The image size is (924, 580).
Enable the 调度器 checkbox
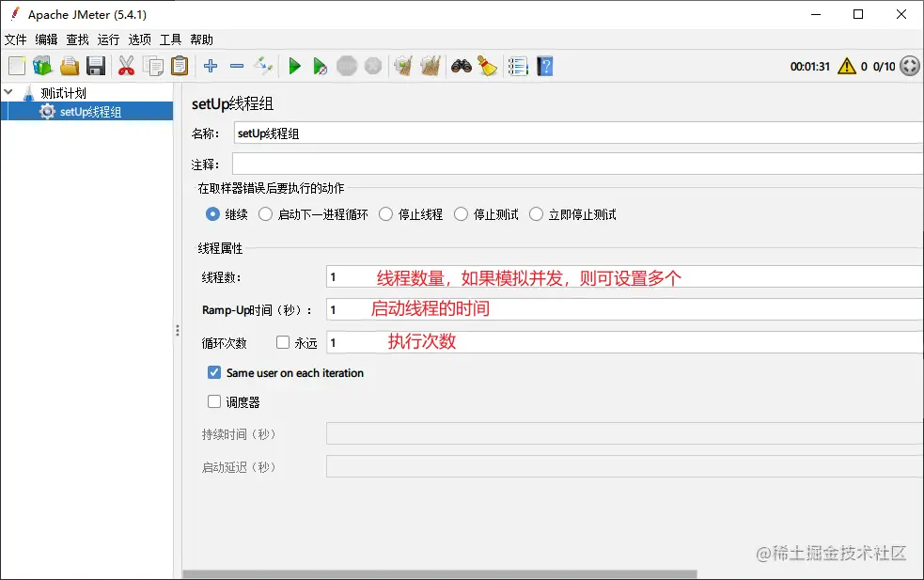point(214,401)
